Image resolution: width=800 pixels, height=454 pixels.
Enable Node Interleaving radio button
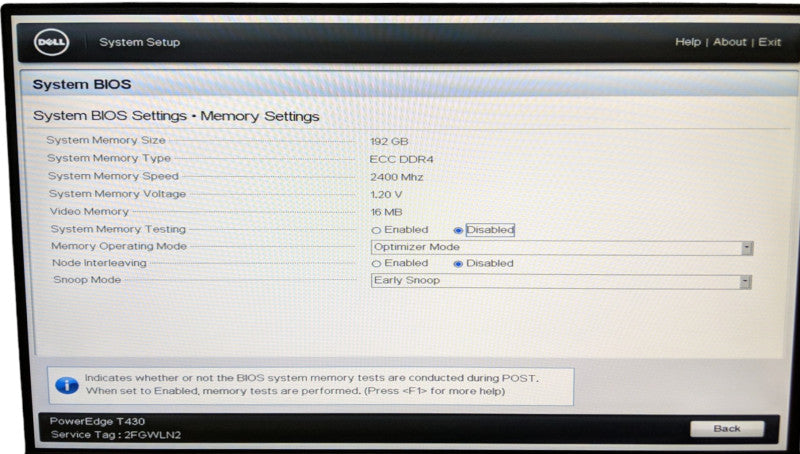click(376, 264)
